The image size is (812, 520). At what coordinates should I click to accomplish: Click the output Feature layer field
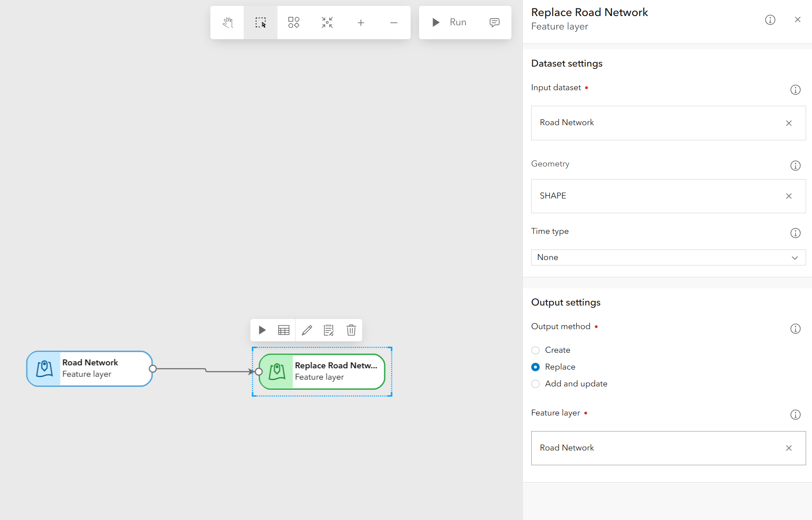(x=668, y=448)
